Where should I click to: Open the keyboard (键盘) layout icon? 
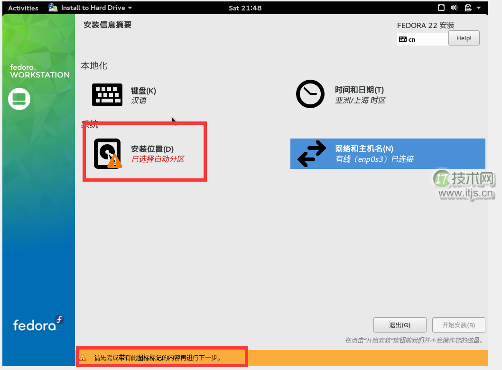[107, 95]
